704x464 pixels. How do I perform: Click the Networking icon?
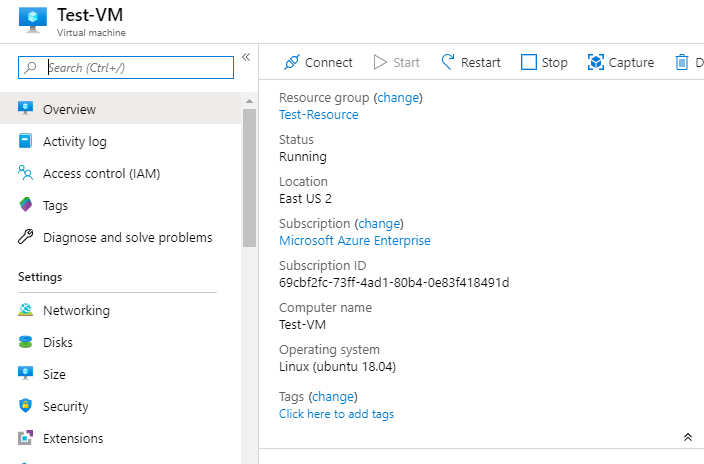coord(26,309)
